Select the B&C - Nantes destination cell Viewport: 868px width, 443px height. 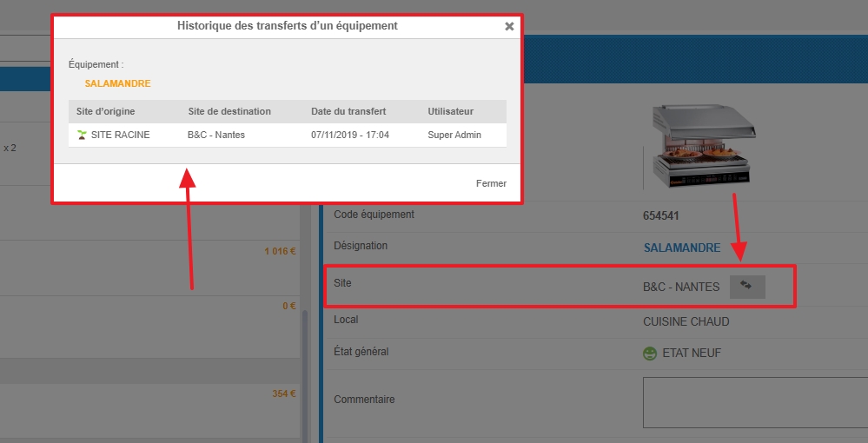215,135
